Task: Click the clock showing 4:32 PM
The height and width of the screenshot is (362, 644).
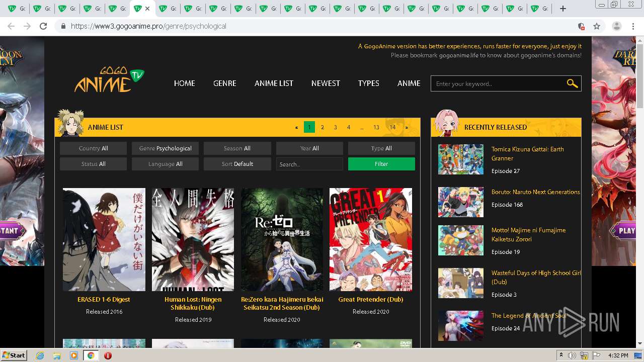Action: [618, 355]
